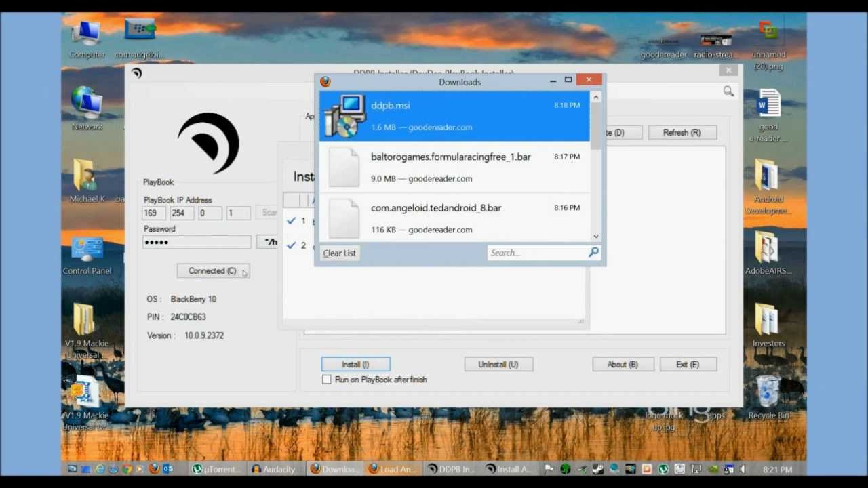The image size is (868, 488).
Task: Click the magnifier icon in Downloads search
Action: [x=593, y=253]
